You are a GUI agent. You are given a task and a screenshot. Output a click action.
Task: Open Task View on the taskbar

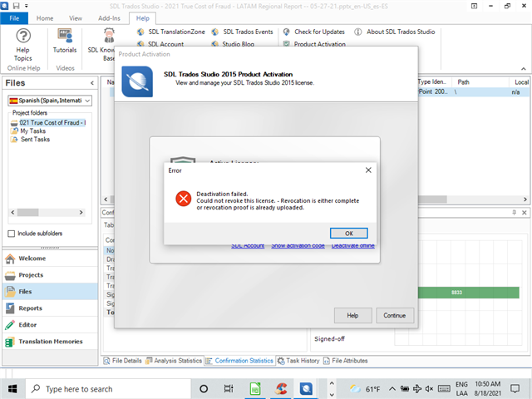click(x=229, y=389)
